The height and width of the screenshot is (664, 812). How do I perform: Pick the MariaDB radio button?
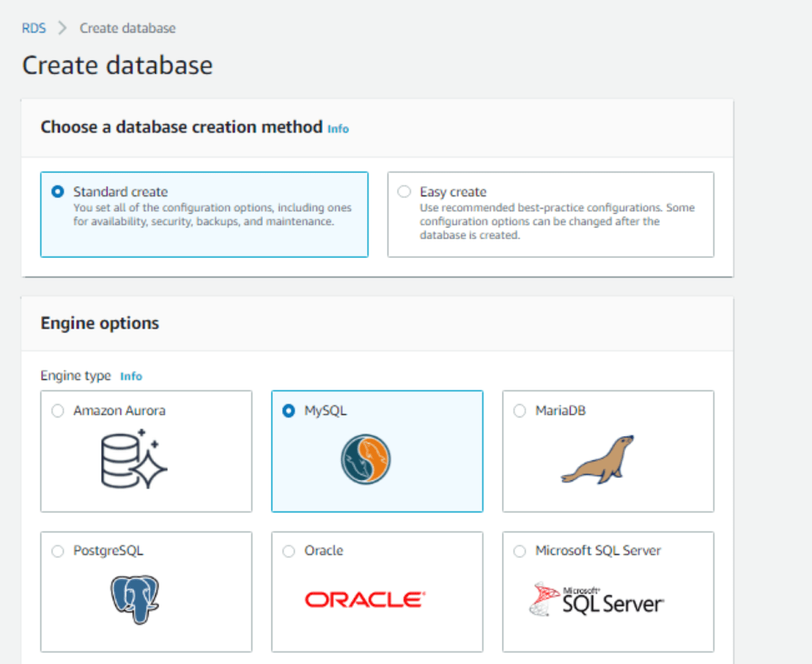(519, 411)
